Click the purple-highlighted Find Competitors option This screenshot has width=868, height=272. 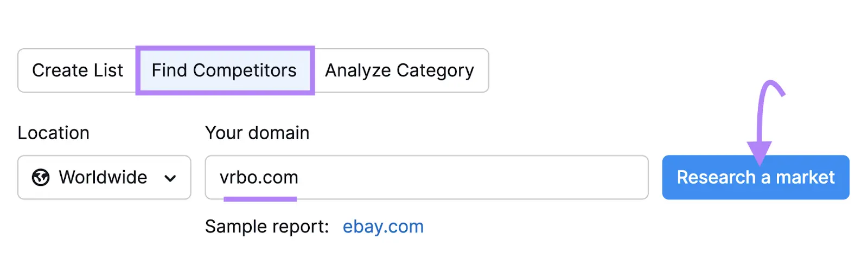tap(224, 70)
